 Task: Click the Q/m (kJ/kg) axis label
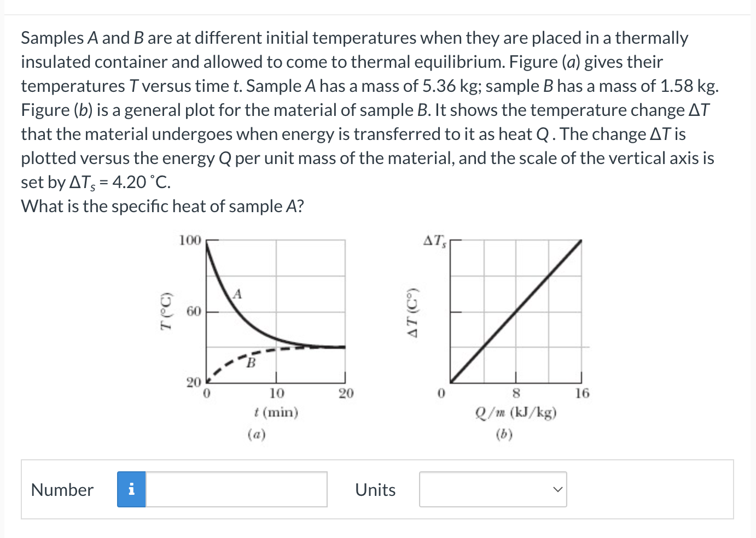tap(516, 412)
